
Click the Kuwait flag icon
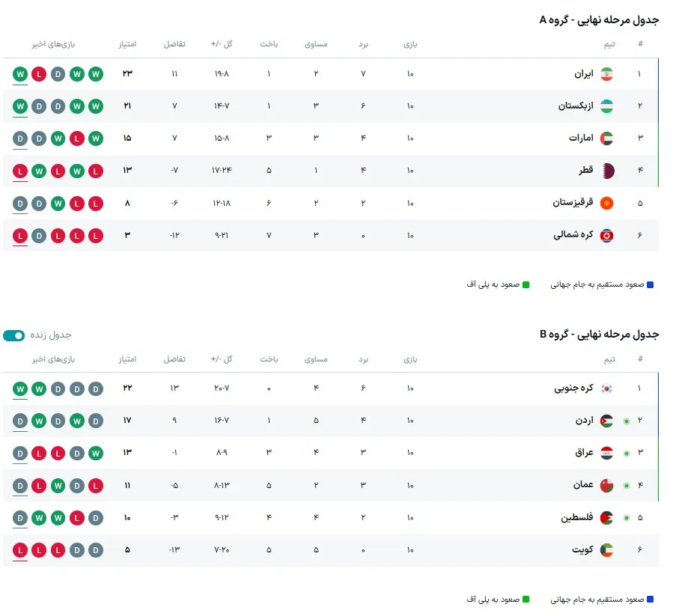click(608, 549)
